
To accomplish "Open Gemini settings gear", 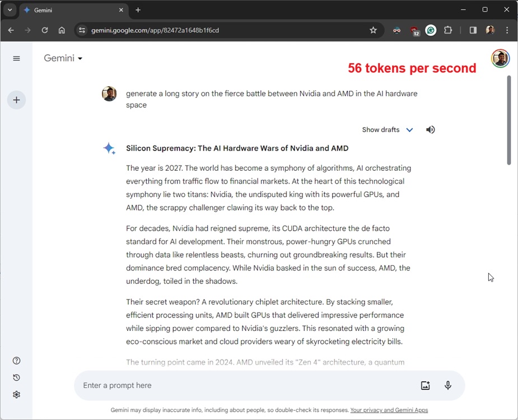I will (16, 395).
